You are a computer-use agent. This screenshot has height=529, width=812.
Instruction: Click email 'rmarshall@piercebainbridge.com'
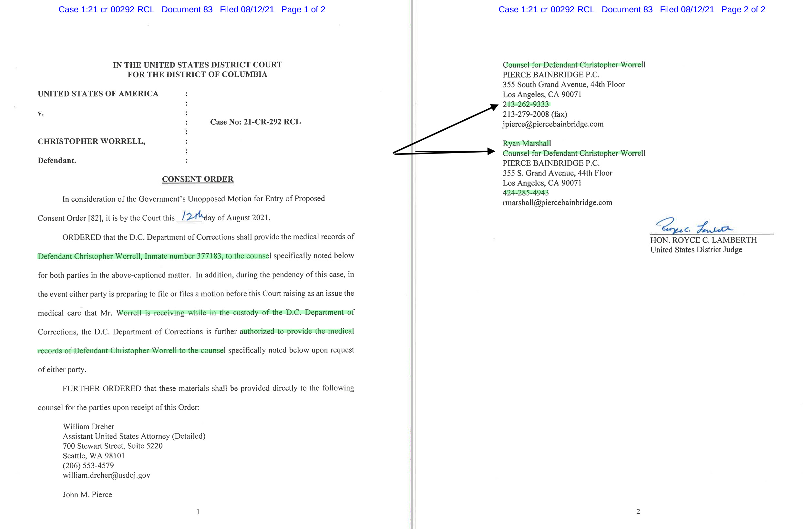558,203
